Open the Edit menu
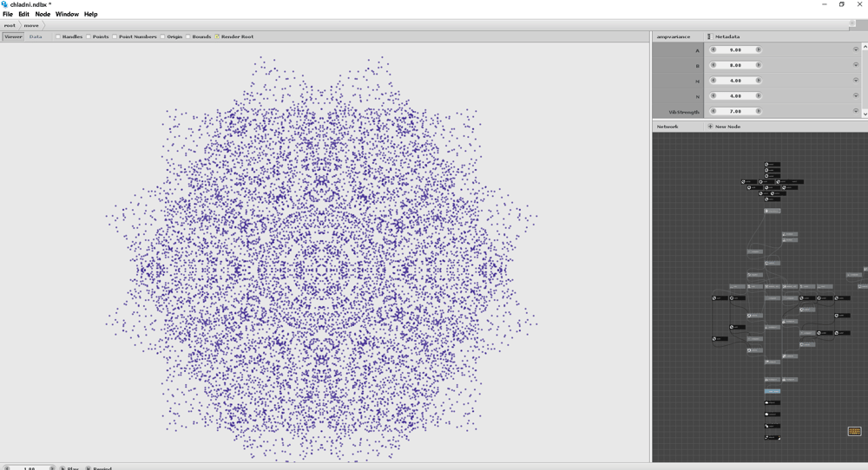The width and height of the screenshot is (868, 470). (23, 15)
